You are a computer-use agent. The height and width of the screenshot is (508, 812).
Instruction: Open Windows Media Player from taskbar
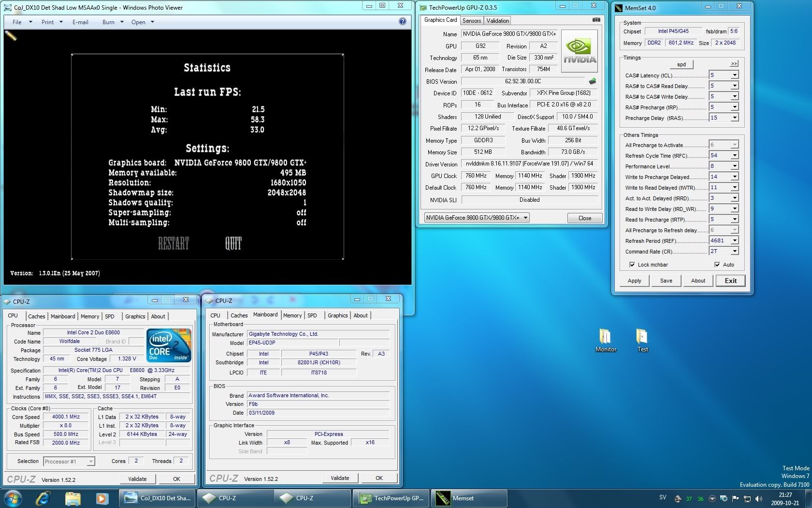coord(101,498)
